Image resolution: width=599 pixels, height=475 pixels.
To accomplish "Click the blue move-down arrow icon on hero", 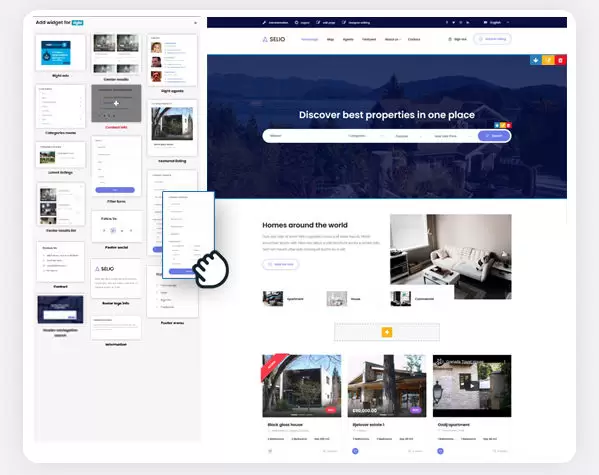I will 536,60.
